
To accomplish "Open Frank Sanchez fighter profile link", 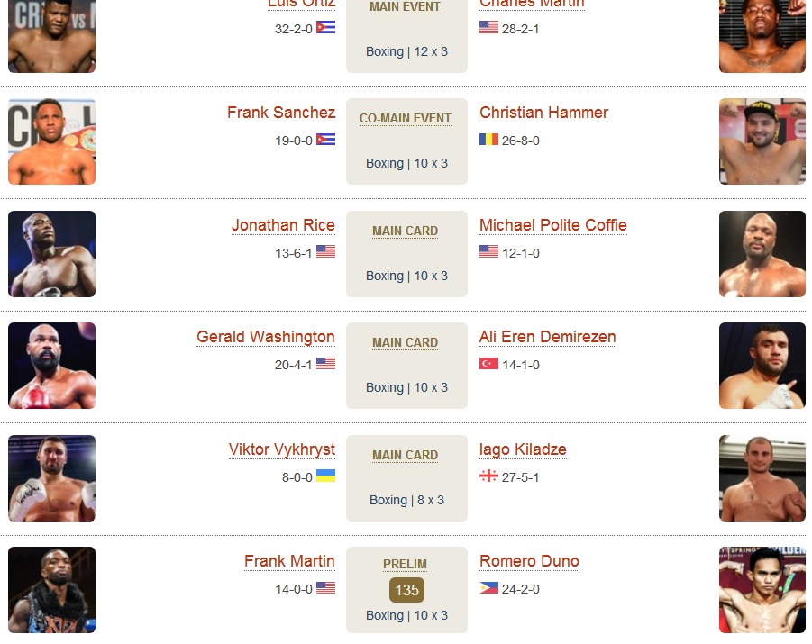I will tap(281, 113).
